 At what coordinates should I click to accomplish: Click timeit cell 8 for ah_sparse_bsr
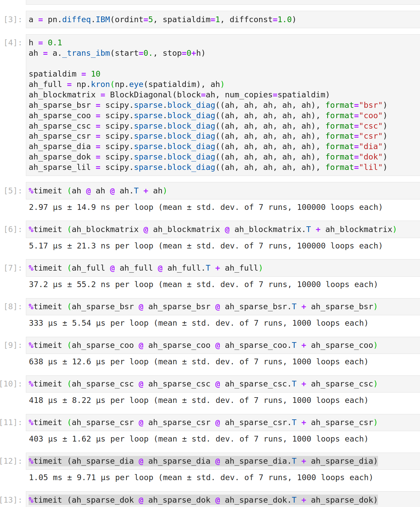coord(223,307)
